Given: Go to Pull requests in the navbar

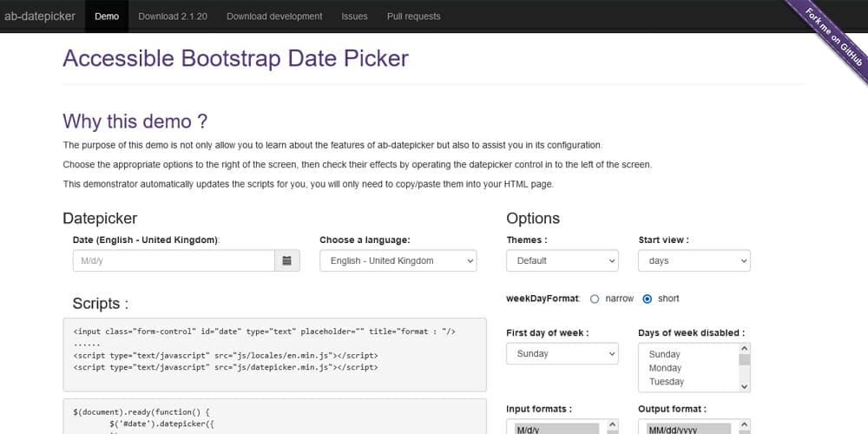Looking at the screenshot, I should (x=413, y=16).
